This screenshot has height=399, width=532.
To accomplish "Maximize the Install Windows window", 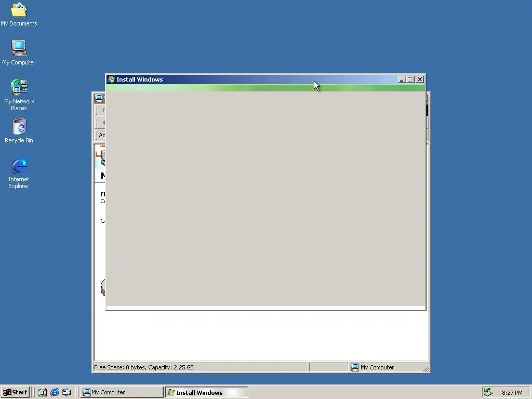I will [410, 79].
